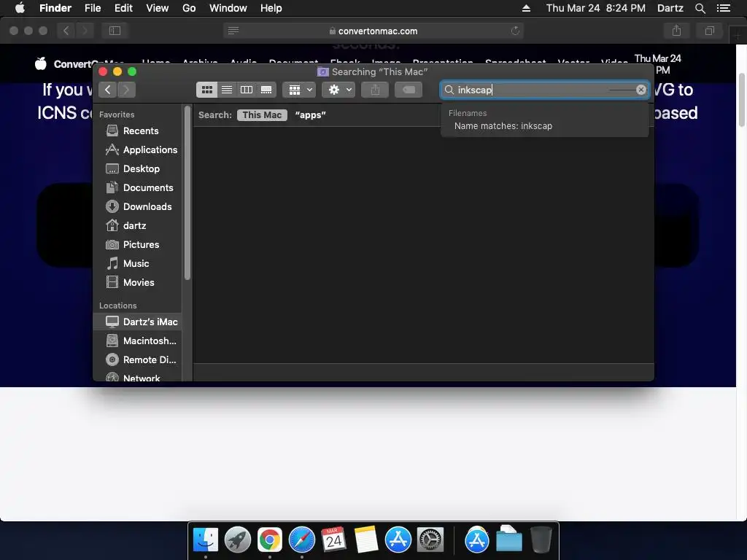Click the Finder sidebar scrollbar
The height and width of the screenshot is (560, 747).
(187, 193)
